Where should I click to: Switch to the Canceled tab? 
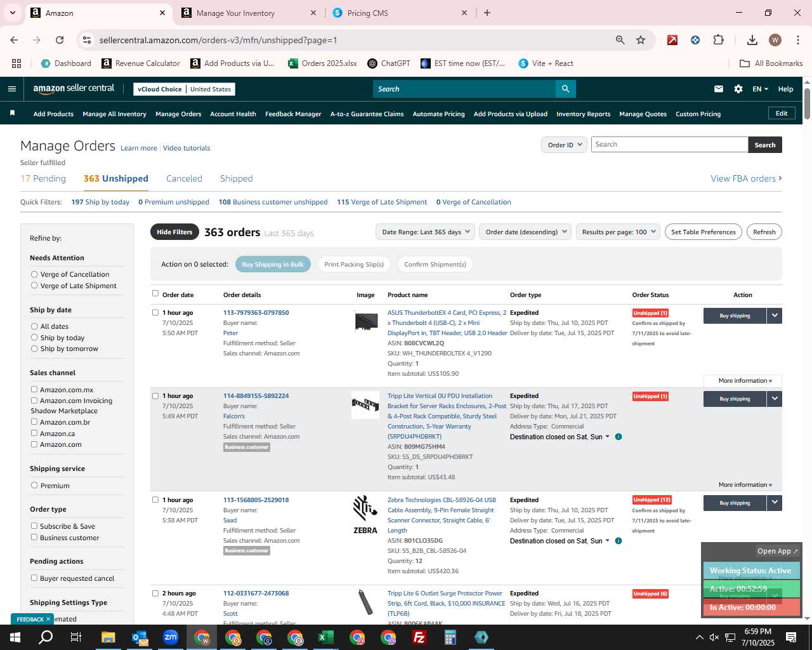tap(184, 178)
